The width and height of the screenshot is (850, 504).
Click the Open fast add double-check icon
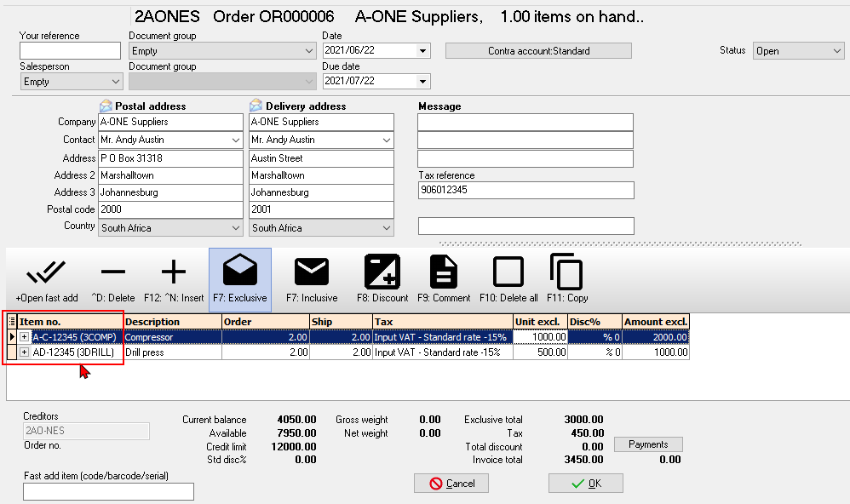tap(46, 272)
